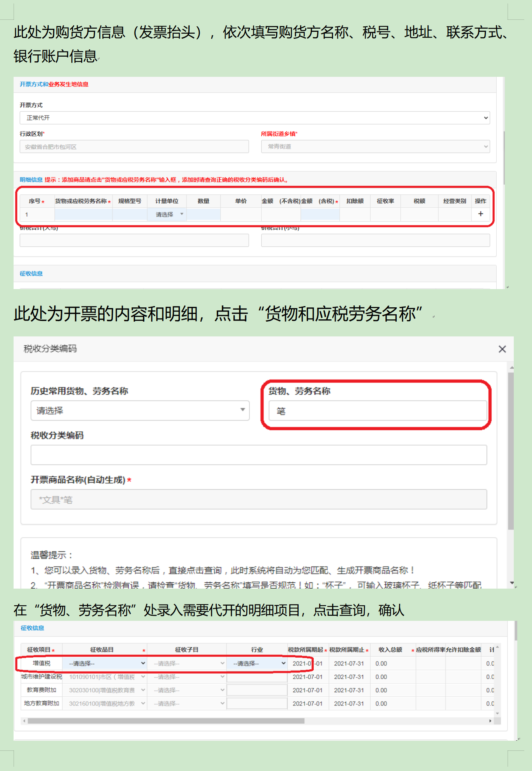Open the 行业 dropdown in 增值税 row
This screenshot has width=532, height=771.
[257, 664]
